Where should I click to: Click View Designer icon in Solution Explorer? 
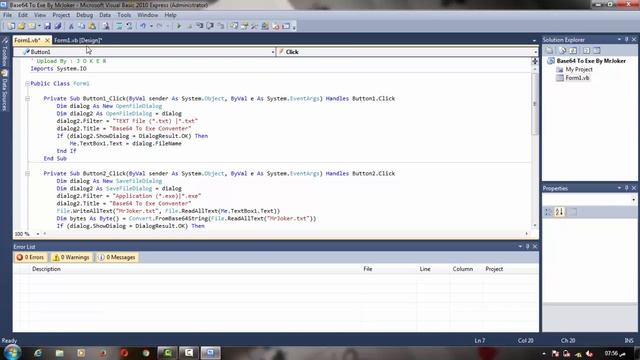click(x=597, y=50)
